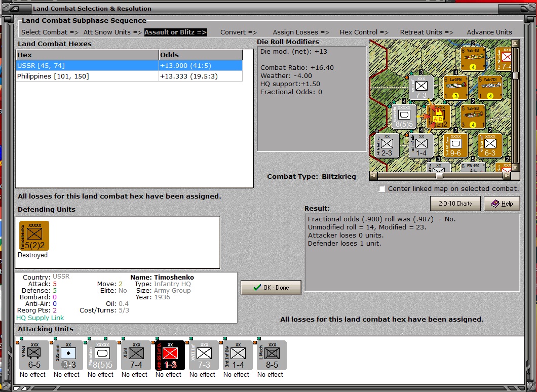The image size is (537, 392).
Task: Click the Advance Units subphase step
Action: tap(489, 32)
